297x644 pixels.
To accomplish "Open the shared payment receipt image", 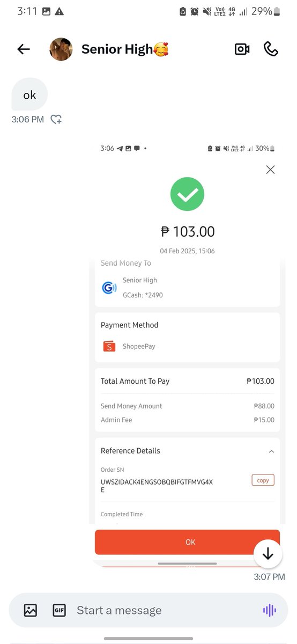I will coord(187,354).
